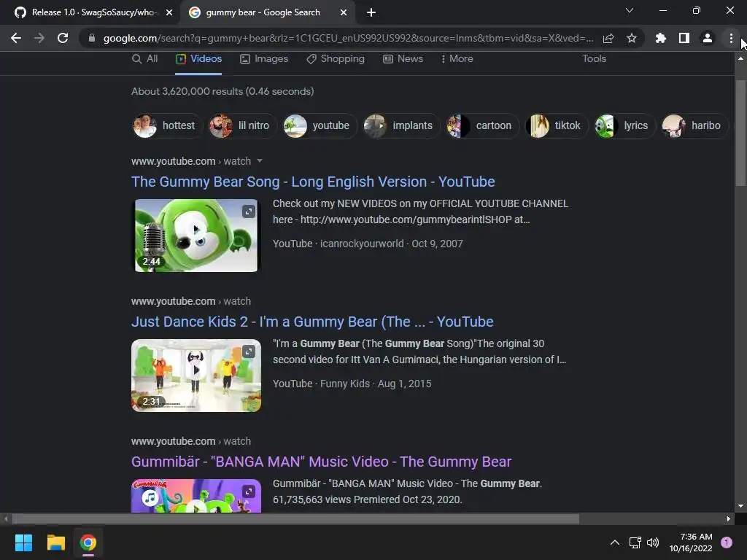Share this page from the address bar
Image resolution: width=747 pixels, height=560 pixels.
pyautogui.click(x=608, y=38)
